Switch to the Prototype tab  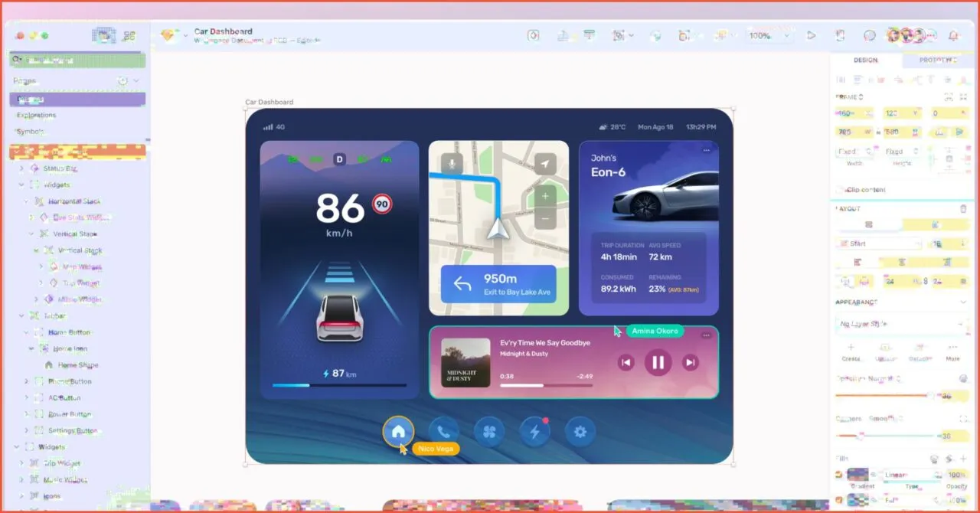click(936, 60)
